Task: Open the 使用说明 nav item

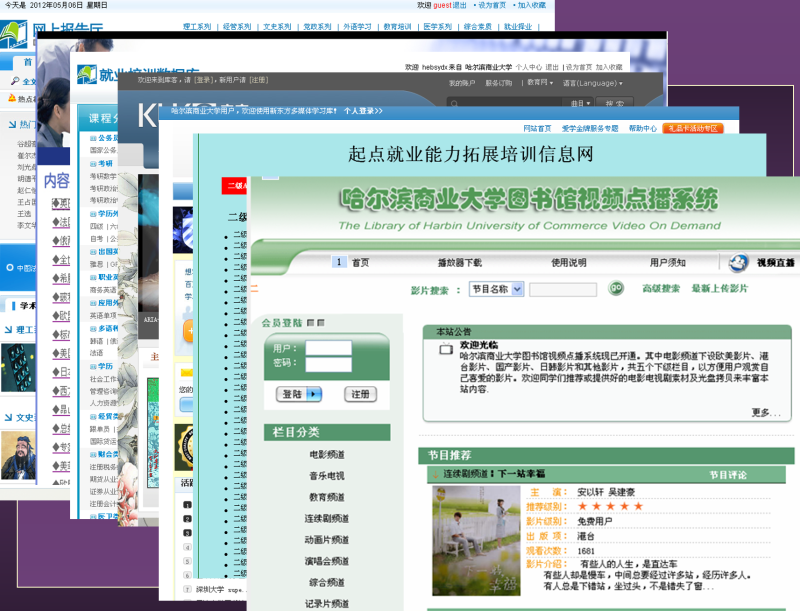Action: pyautogui.click(x=569, y=263)
